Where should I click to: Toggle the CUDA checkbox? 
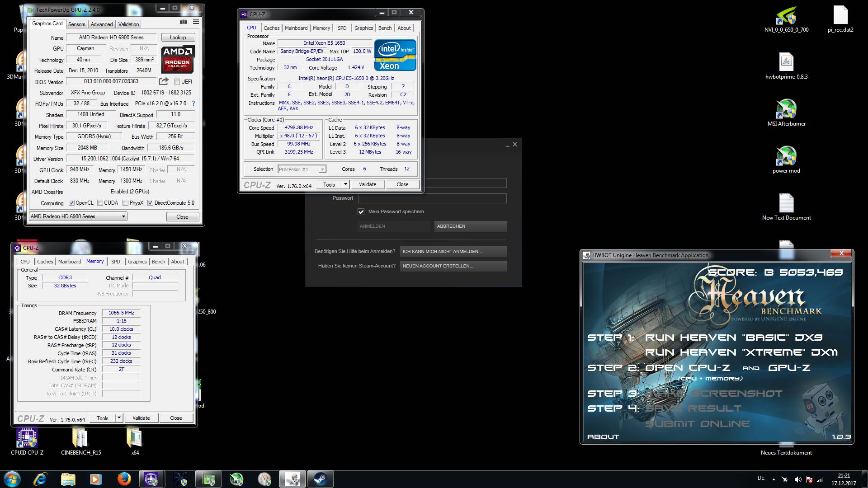click(x=100, y=203)
